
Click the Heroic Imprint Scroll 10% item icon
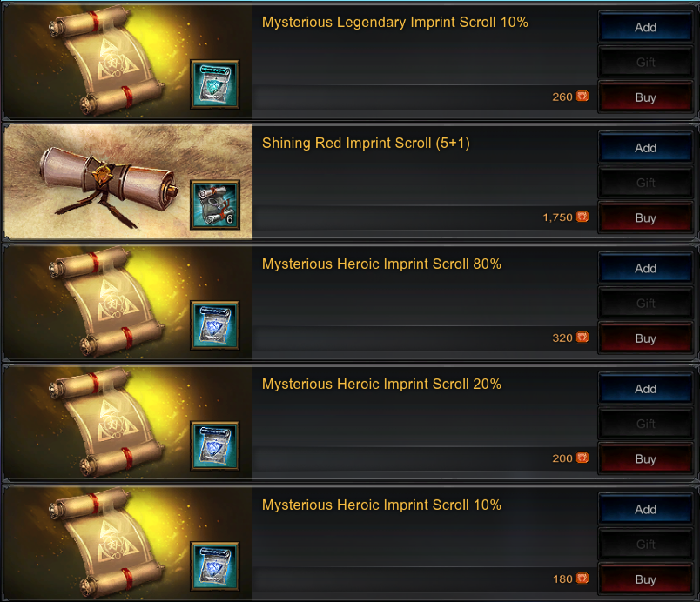tap(215, 566)
